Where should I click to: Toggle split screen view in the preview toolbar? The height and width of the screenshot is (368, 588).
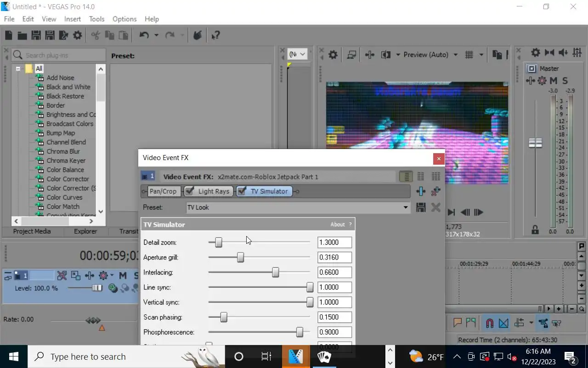coord(386,55)
